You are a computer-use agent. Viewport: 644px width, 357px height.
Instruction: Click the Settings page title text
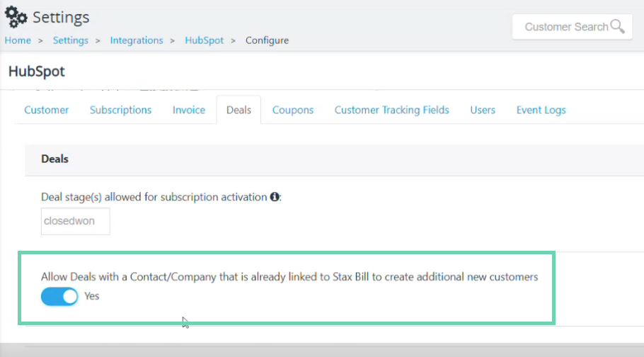[61, 17]
